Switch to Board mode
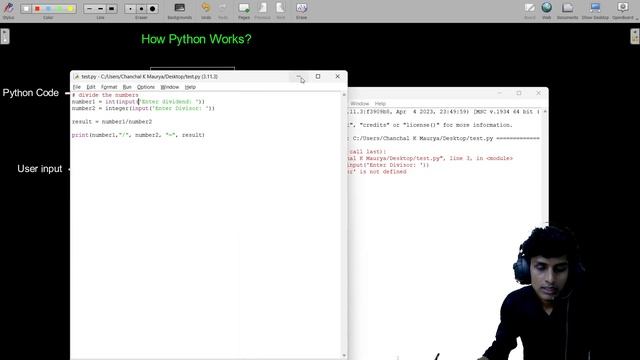 530,10
